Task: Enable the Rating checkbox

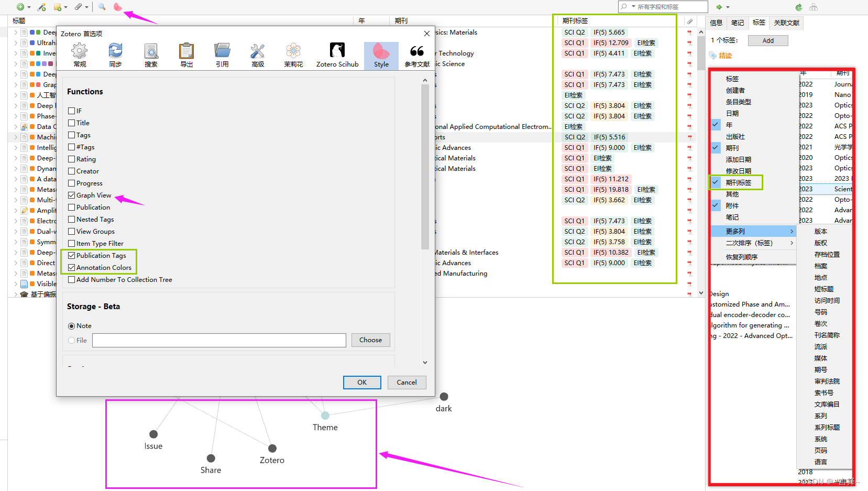Action: 72,159
